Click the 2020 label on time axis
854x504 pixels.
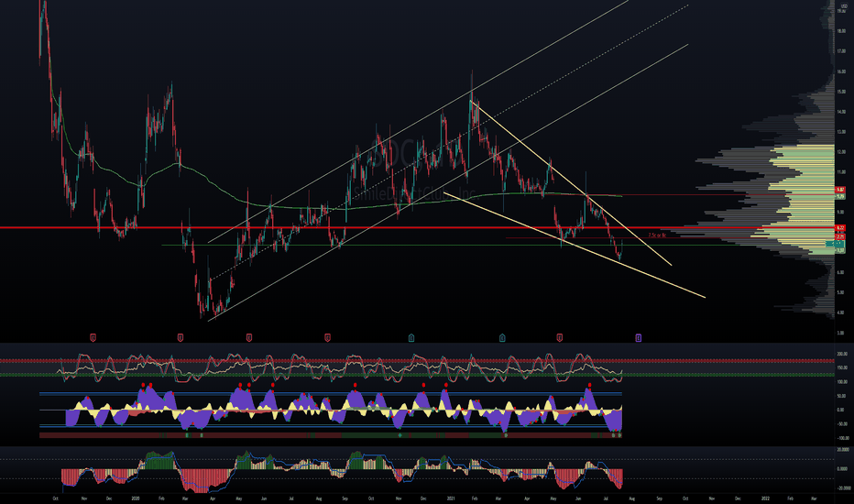tap(136, 499)
